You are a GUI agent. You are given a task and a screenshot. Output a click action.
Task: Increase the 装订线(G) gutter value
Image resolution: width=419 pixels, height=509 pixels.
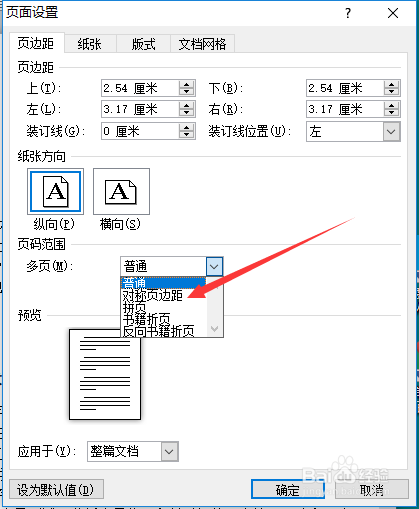click(187, 127)
